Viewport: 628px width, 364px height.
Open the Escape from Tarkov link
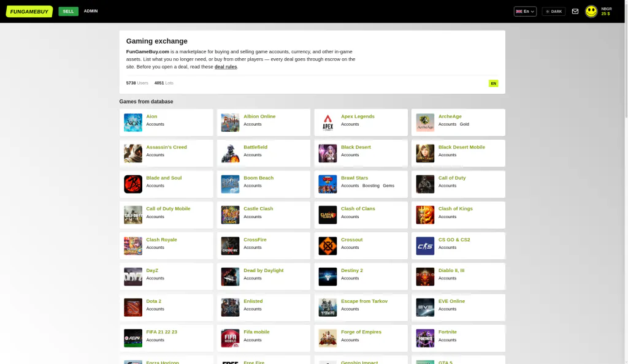click(364, 301)
